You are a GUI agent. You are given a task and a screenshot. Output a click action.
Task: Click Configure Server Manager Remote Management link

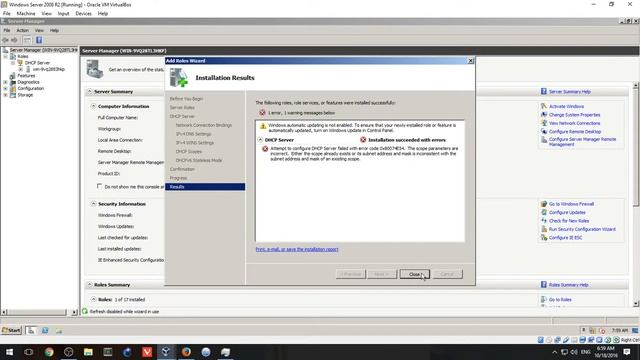click(582, 142)
